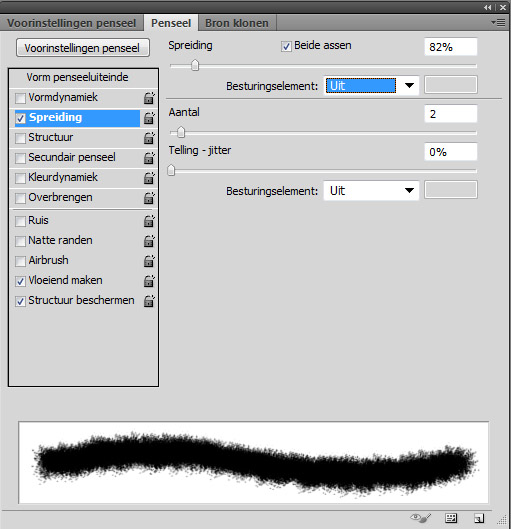Click the Telling - jitter field showing 0%
The image size is (511, 529).
click(451, 152)
